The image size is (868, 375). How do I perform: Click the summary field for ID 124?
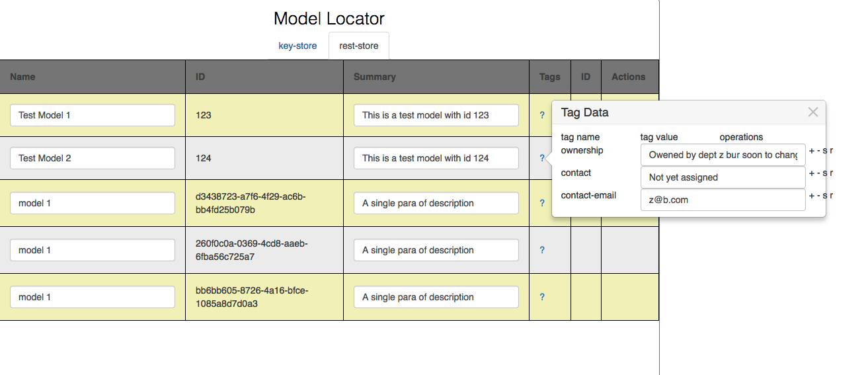tap(436, 158)
